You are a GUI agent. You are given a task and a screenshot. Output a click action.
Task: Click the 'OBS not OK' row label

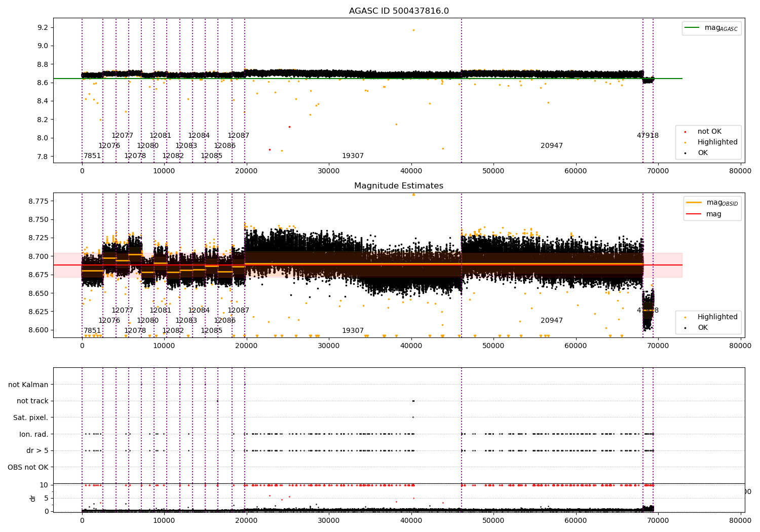28,467
